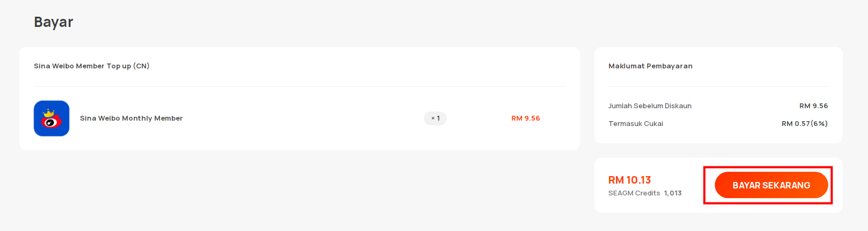Screen dimensions: 868x231
Task: Click the ×1 quantity badge
Action: click(x=435, y=118)
